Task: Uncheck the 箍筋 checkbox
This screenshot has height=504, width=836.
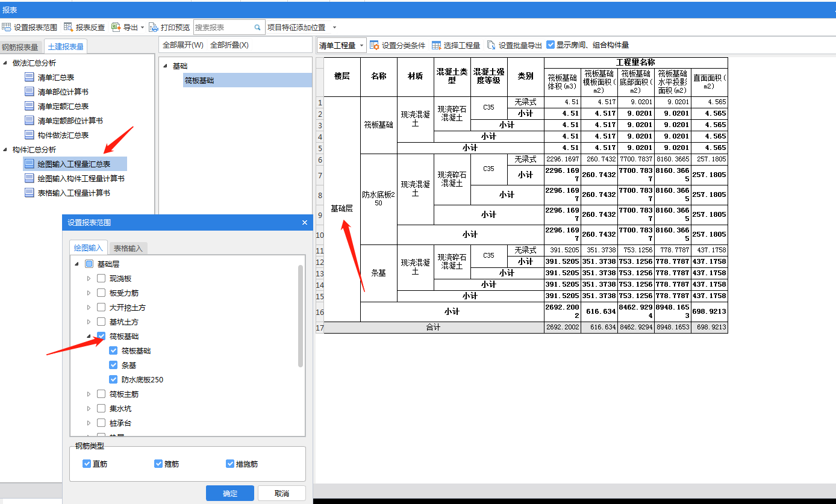Action: click(158, 464)
